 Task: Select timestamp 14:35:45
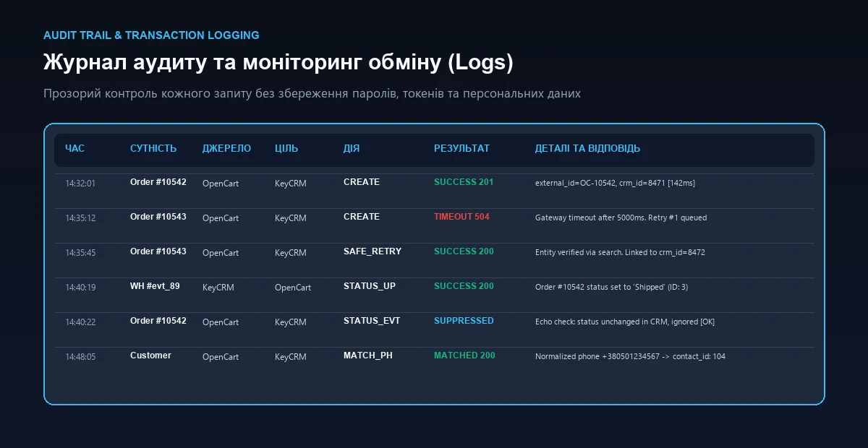pos(80,253)
